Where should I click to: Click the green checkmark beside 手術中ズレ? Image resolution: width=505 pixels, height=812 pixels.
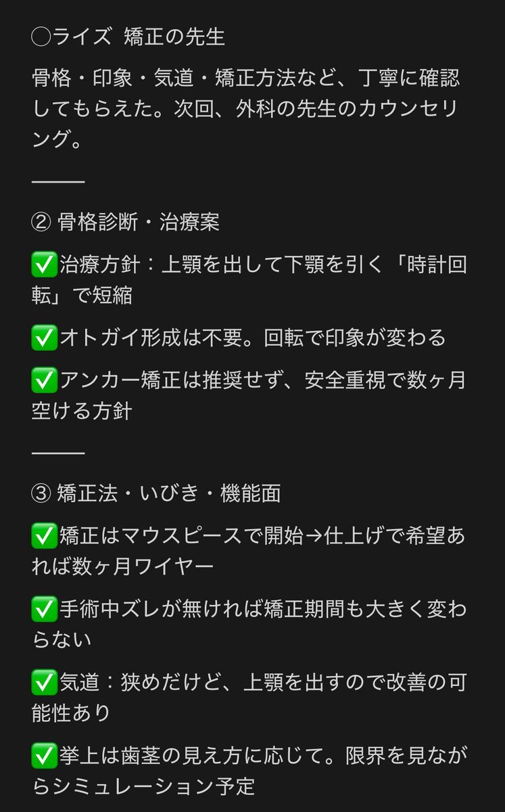(43, 609)
